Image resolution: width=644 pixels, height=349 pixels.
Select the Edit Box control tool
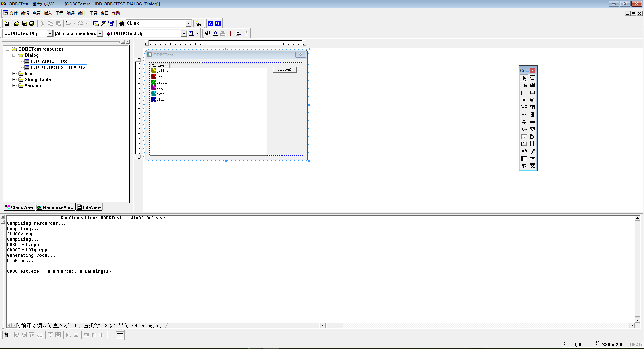[532, 85]
